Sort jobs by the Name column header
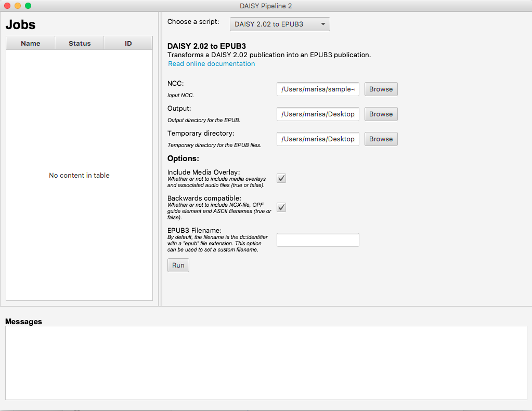The width and height of the screenshot is (532, 411). point(31,44)
